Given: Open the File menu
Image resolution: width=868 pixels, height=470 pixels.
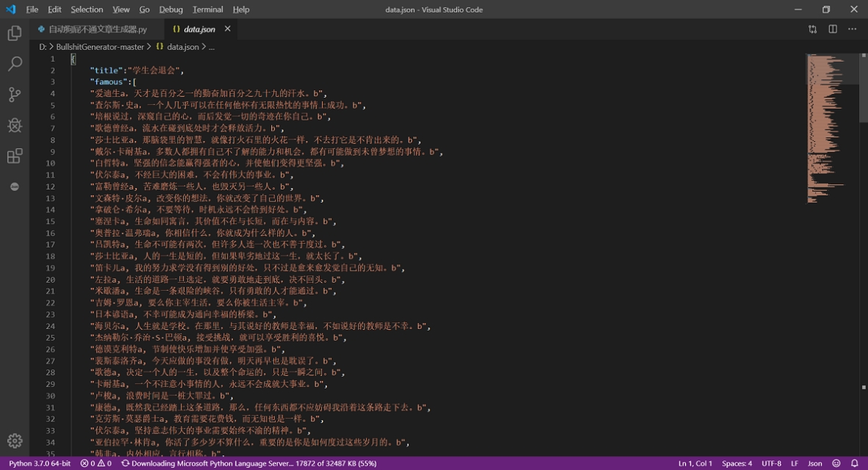Looking at the screenshot, I should pos(32,10).
